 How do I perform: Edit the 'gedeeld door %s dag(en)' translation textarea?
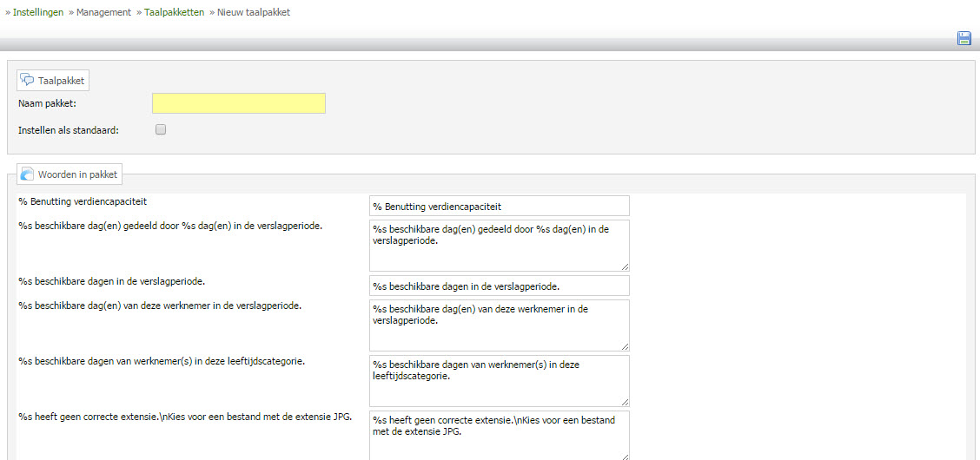500,246
